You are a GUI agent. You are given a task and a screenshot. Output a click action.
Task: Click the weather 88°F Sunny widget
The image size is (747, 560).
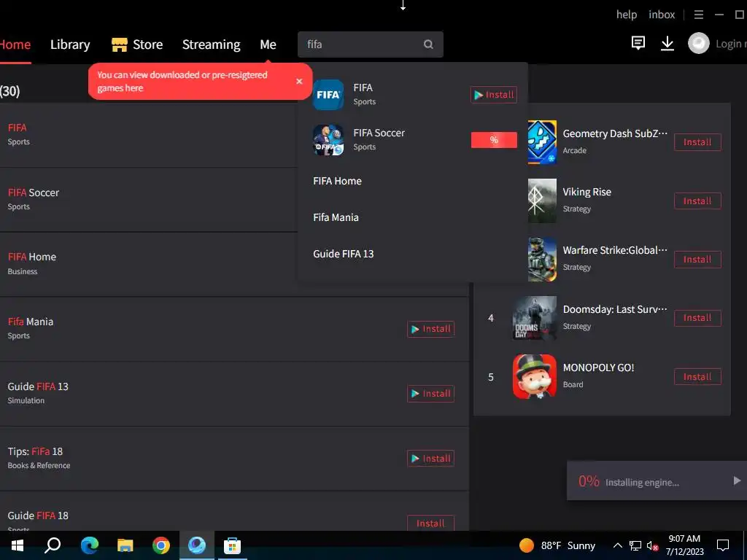(x=557, y=545)
